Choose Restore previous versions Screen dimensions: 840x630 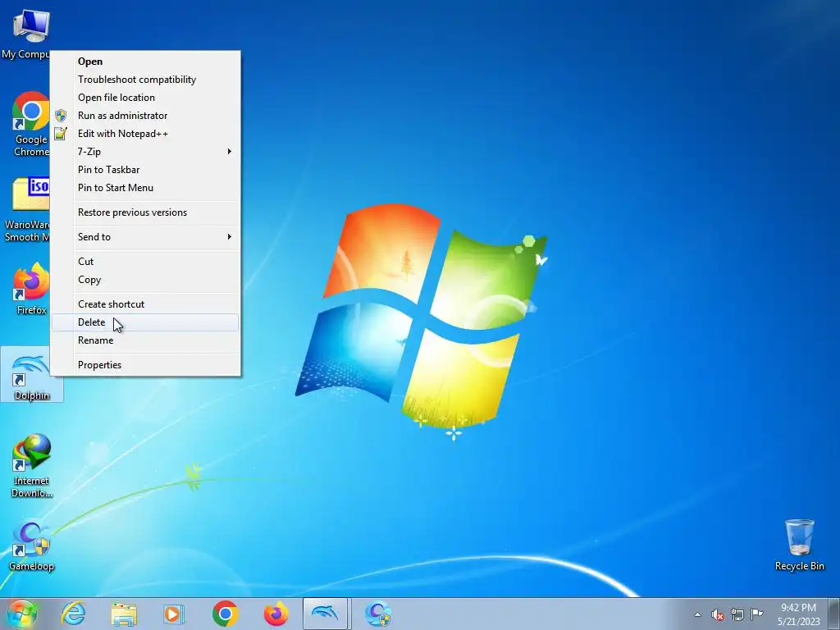coord(145,212)
